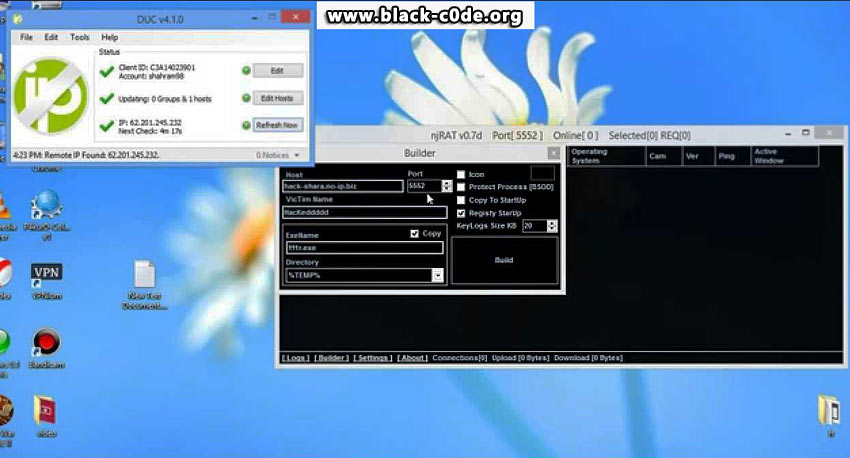The image size is (850, 458).
Task: Click the green checkmark beside Client ID
Action: (x=107, y=72)
